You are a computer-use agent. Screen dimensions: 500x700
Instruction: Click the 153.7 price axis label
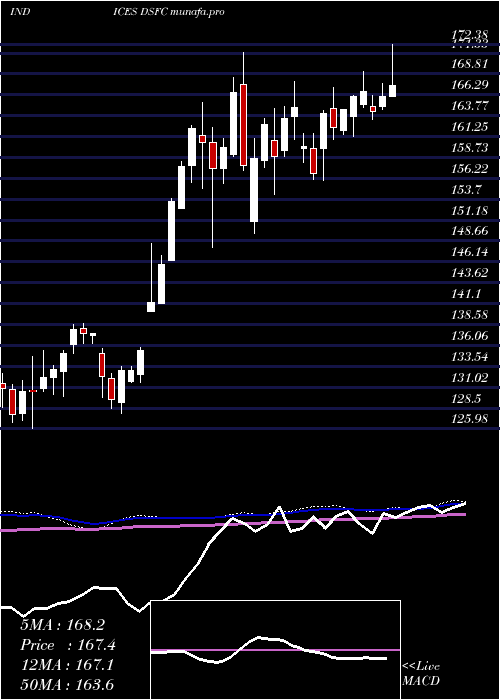click(x=466, y=190)
